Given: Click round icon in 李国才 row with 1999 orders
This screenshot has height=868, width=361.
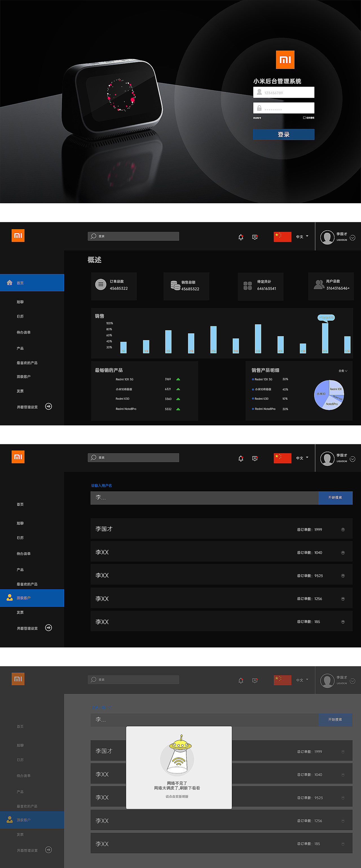Looking at the screenshot, I should (x=343, y=529).
